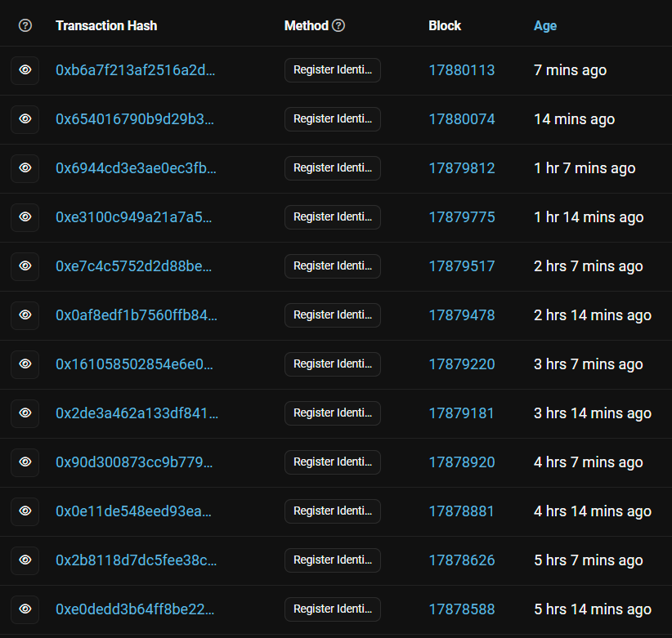672x638 pixels.
Task: Click Register Identi... method in block 17879517 row
Action: coord(333,266)
